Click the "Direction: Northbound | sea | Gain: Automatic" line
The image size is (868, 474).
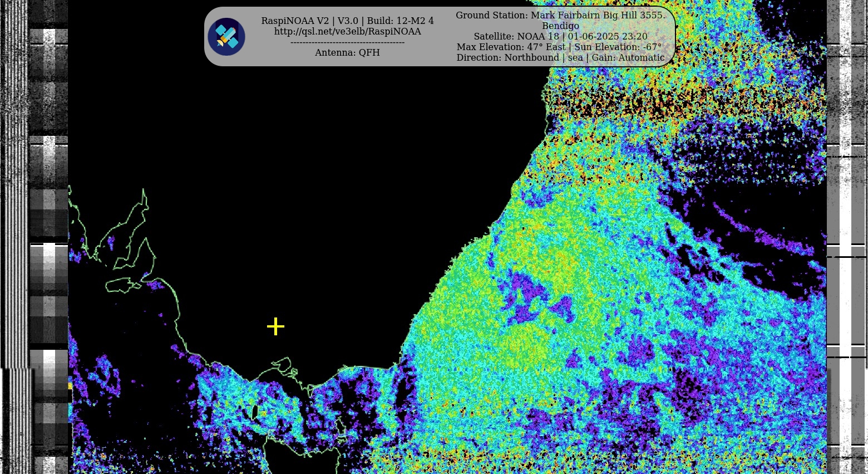[560, 57]
